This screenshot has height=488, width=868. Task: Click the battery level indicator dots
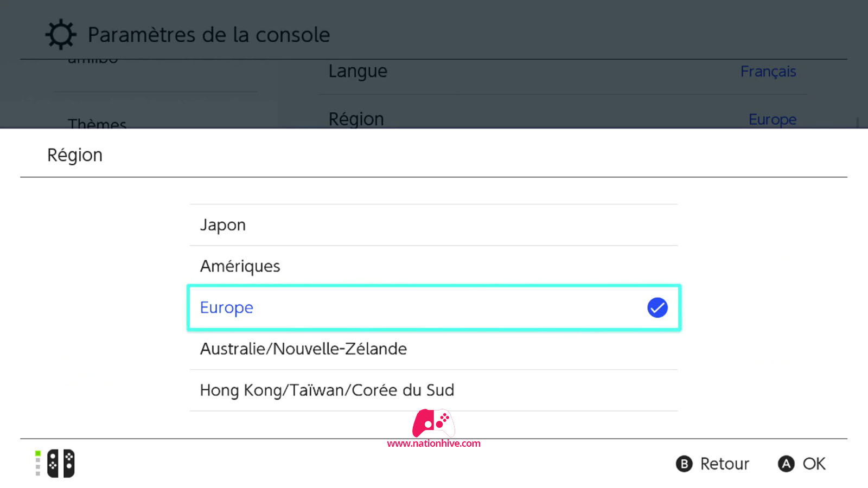coord(38,464)
